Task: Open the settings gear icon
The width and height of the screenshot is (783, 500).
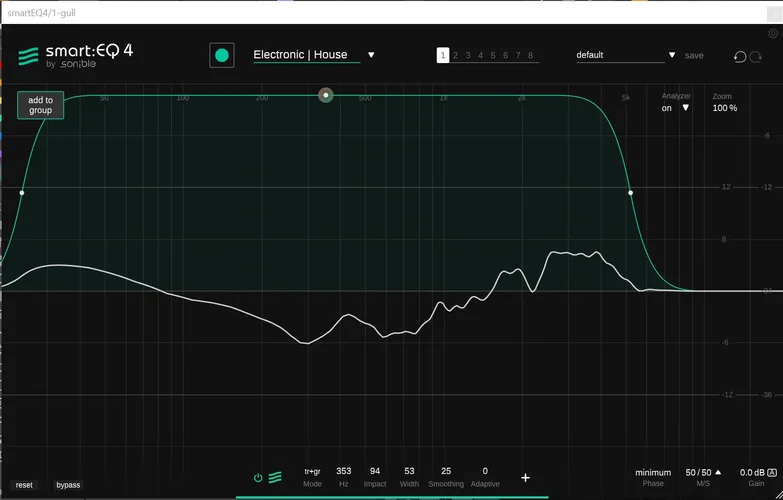Action: click(x=773, y=33)
